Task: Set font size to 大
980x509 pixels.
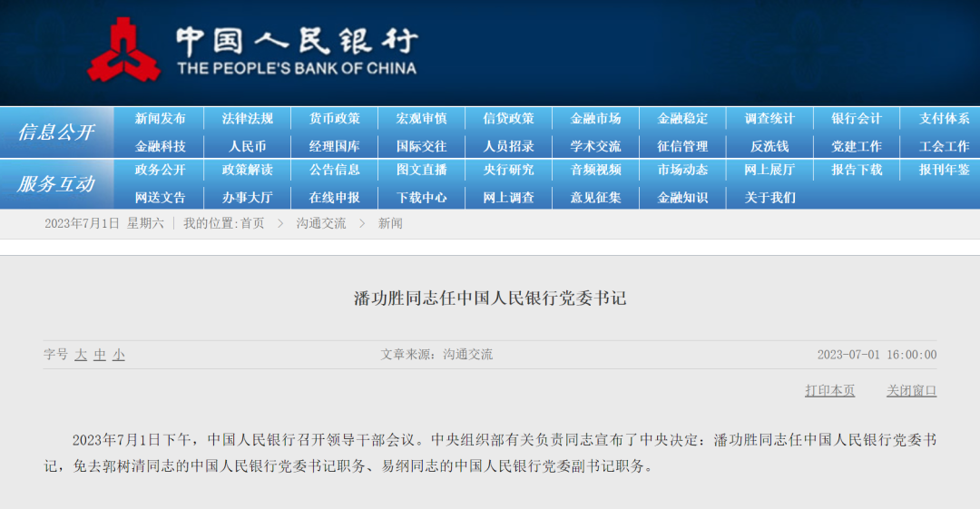Action: pos(81,355)
